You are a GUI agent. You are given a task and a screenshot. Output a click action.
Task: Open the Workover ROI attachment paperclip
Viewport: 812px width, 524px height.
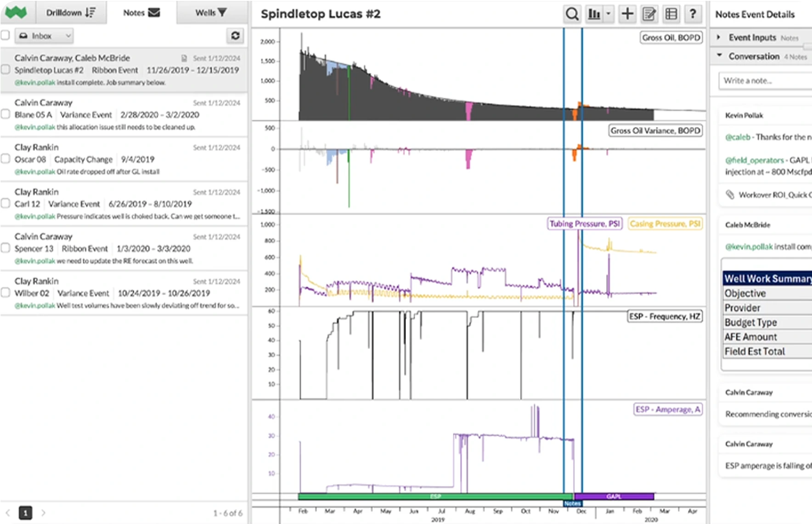tap(730, 195)
